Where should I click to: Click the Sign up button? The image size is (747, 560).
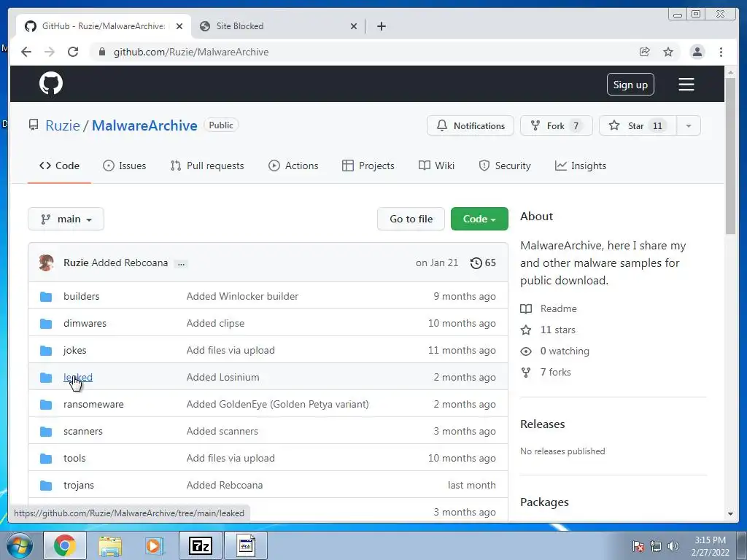click(630, 85)
